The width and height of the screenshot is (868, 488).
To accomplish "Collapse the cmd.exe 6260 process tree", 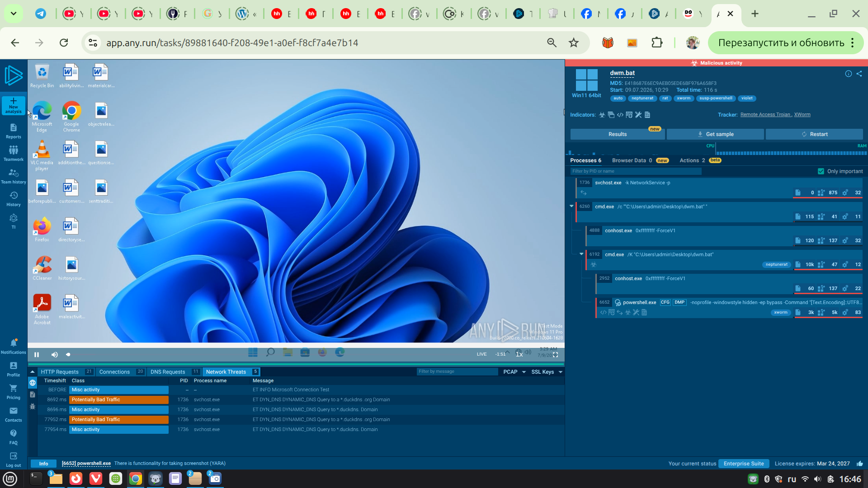I will (x=571, y=206).
